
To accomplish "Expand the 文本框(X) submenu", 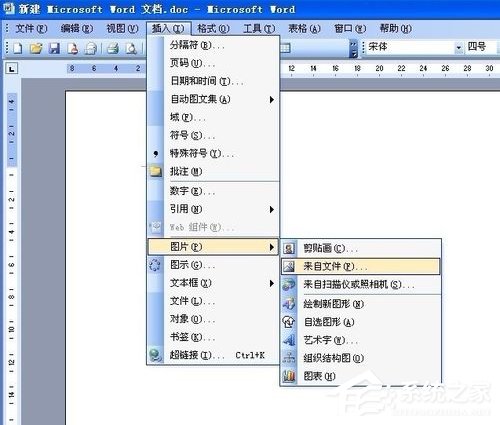I will point(213,283).
